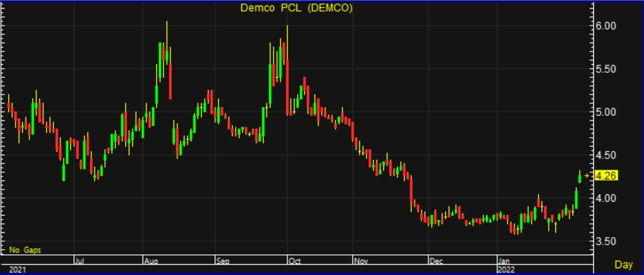644x275 pixels.
Task: Select the Sep marker on time axis
Action: [223, 261]
